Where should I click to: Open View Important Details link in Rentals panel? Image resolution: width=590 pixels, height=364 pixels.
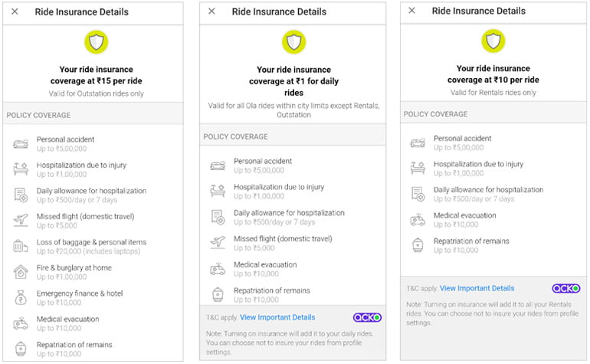(x=477, y=288)
